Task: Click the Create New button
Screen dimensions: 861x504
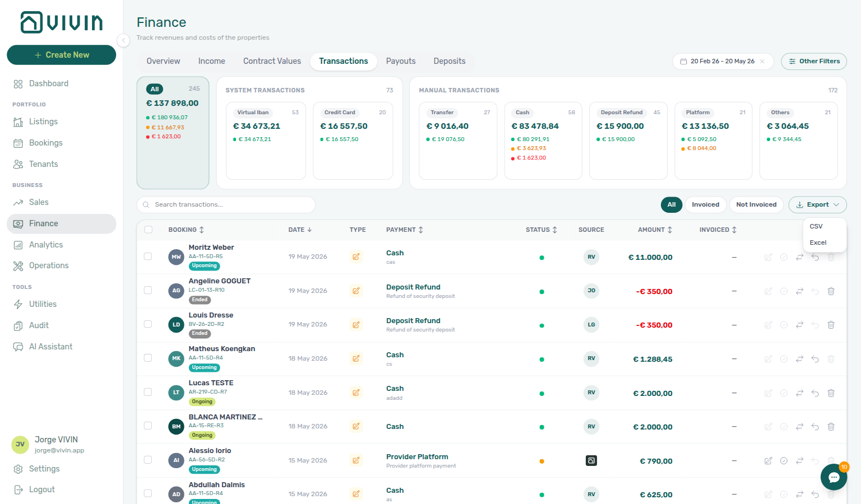Action: point(61,55)
